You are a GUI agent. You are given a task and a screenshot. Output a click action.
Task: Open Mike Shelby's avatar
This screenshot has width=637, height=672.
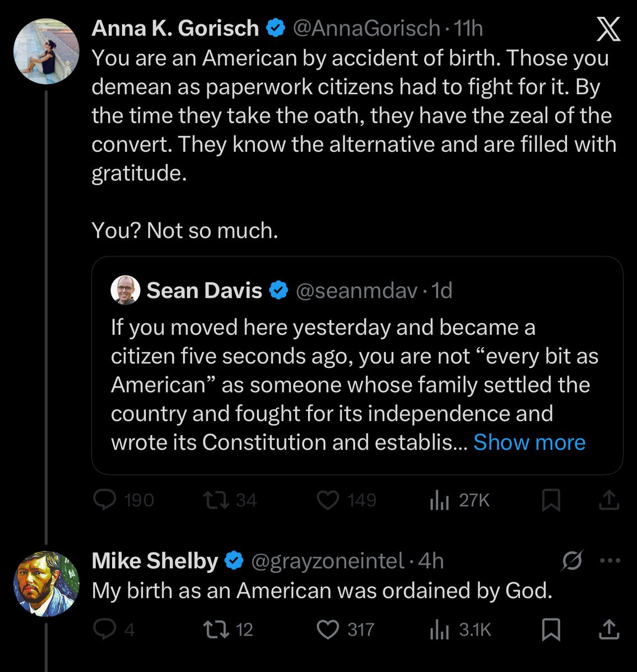47,584
